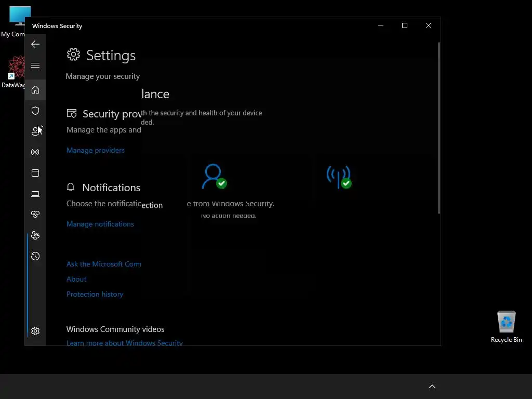This screenshot has width=532, height=399.
Task: Open the About link
Action: [76, 279]
